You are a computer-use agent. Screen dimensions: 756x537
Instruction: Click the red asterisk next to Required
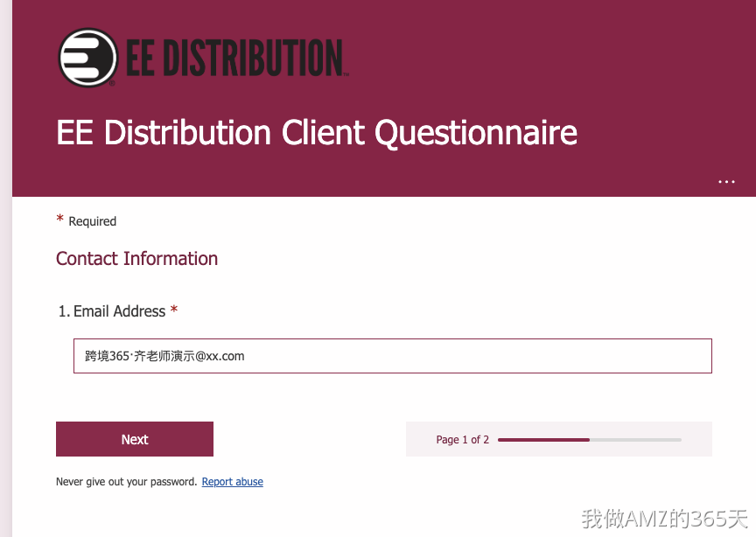pos(60,219)
